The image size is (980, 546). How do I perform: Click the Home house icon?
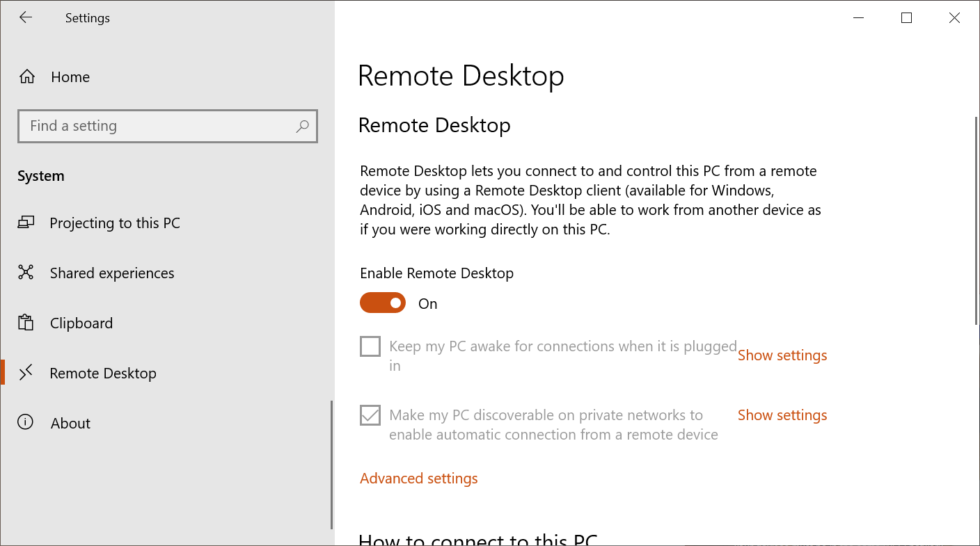pos(27,77)
